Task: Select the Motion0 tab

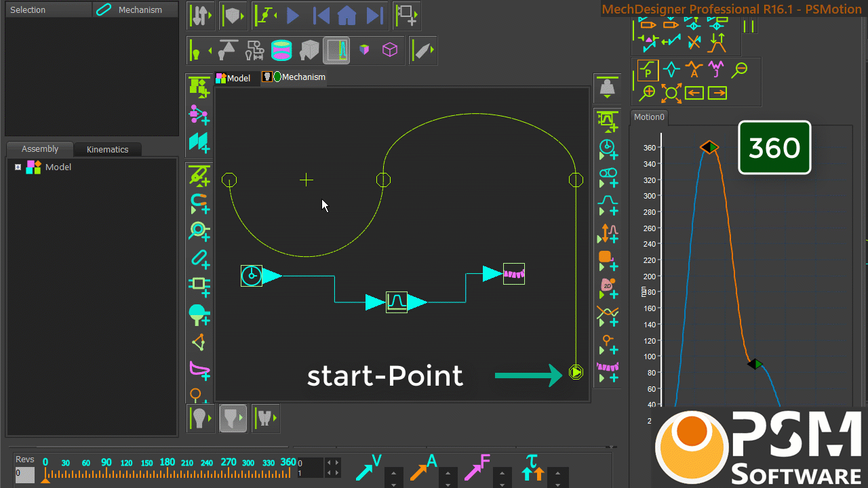Action: point(649,117)
